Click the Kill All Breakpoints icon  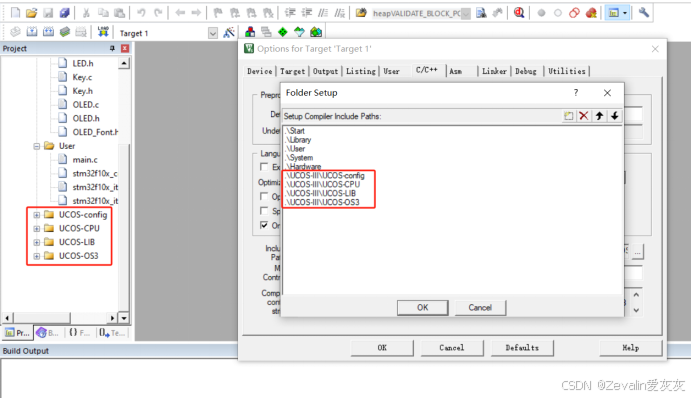click(591, 13)
